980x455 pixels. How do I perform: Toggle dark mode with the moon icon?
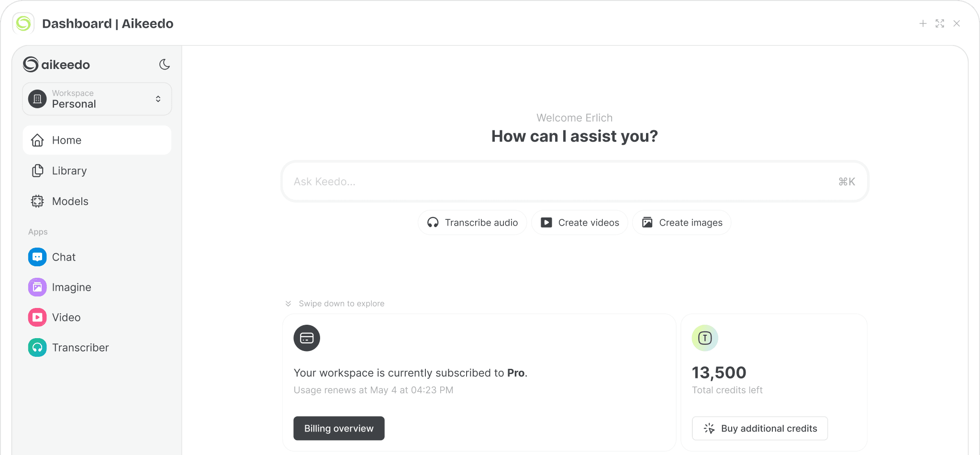pos(165,64)
